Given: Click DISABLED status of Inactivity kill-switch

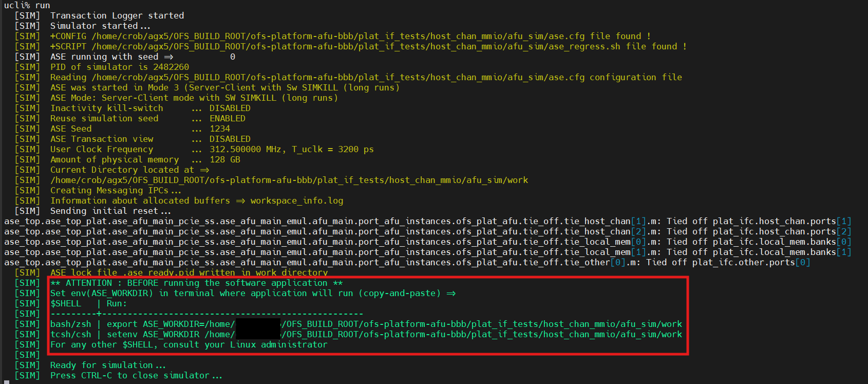Looking at the screenshot, I should (230, 108).
